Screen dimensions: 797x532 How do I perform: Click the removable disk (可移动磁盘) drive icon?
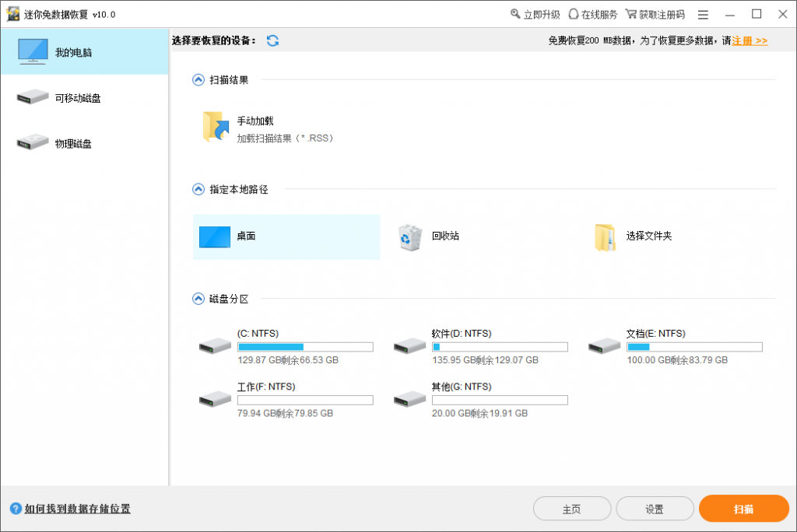(33, 96)
